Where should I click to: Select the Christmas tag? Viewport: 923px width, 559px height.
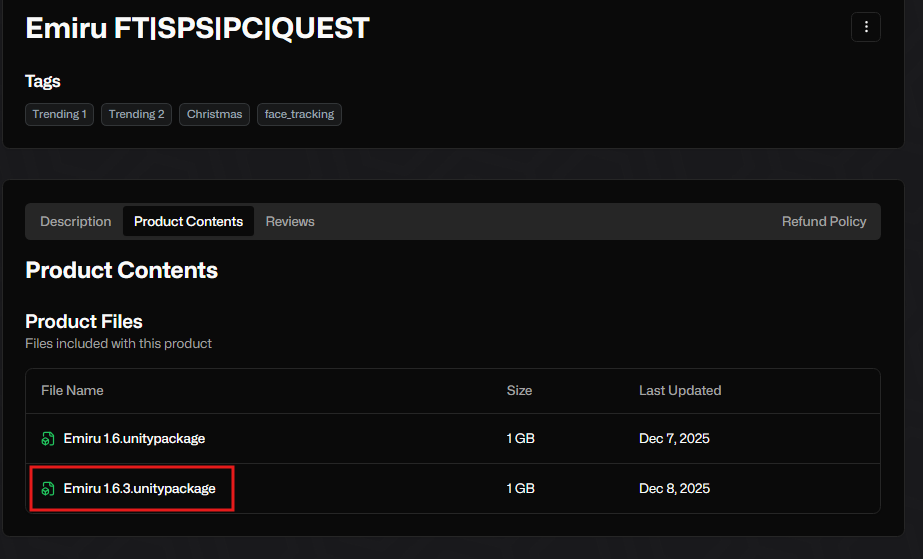214,114
